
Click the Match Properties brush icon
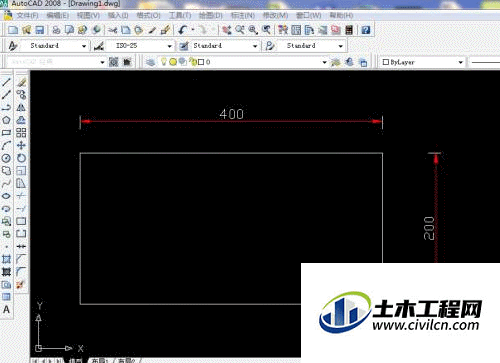165,30
